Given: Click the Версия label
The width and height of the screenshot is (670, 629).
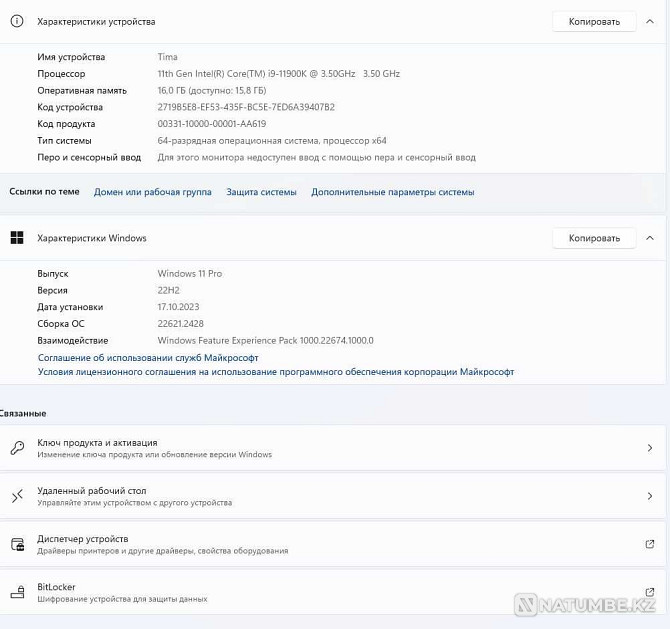Looking at the screenshot, I should (52, 290).
